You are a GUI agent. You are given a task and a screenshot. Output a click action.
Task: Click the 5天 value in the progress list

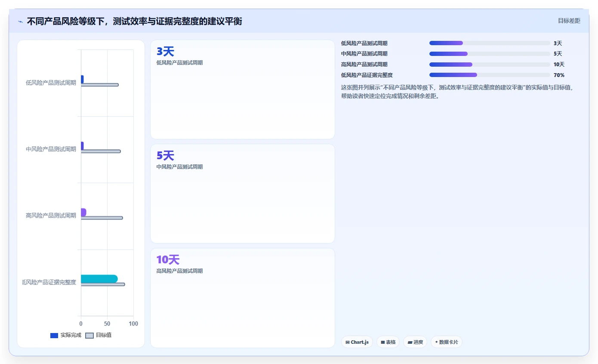pyautogui.click(x=558, y=54)
